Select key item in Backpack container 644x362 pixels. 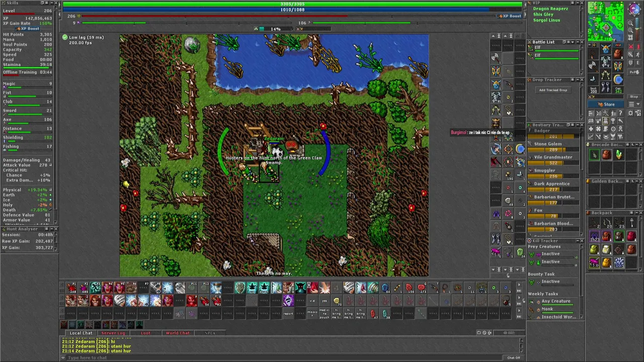(631, 223)
